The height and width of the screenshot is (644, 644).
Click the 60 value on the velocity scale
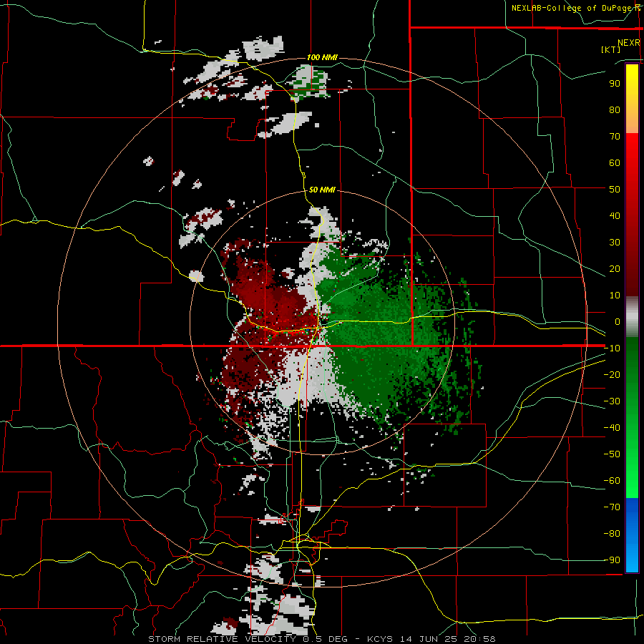pos(615,162)
